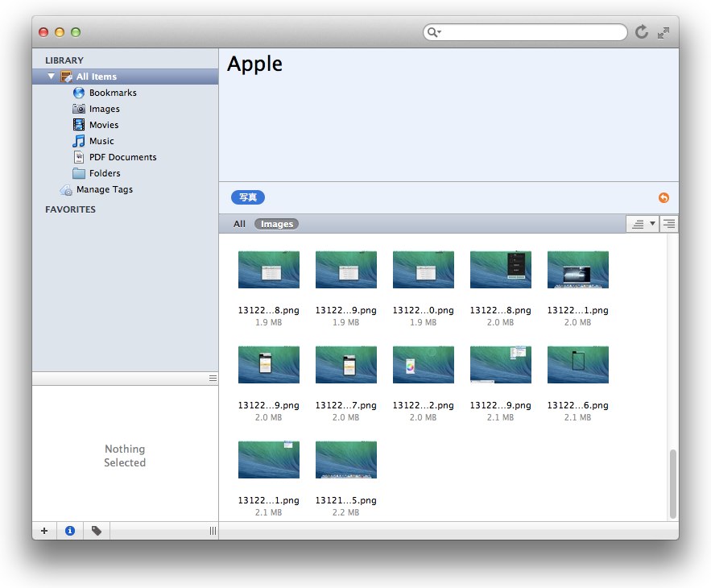Open tags with the tag icon button
Viewport: 711px width, 588px height.
coord(97,530)
